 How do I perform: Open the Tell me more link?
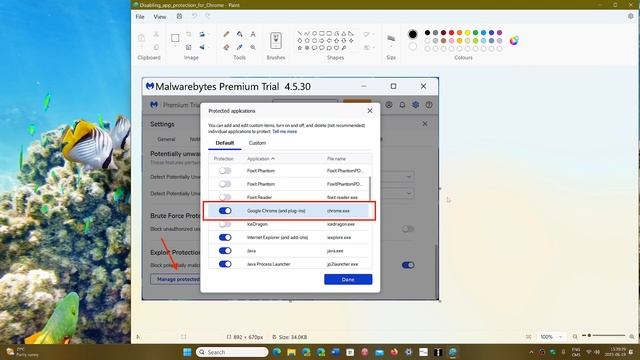[x=284, y=131]
